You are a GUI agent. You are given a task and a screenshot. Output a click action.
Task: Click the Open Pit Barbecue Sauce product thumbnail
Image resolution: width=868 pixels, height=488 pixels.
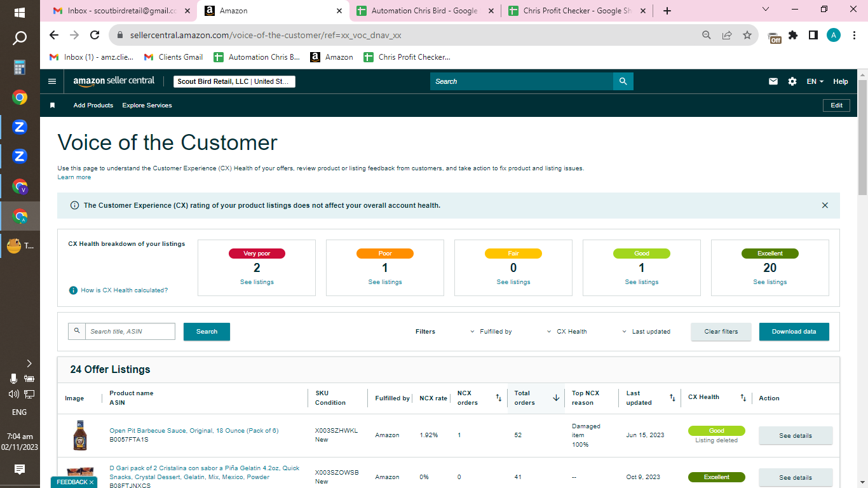[79, 435]
